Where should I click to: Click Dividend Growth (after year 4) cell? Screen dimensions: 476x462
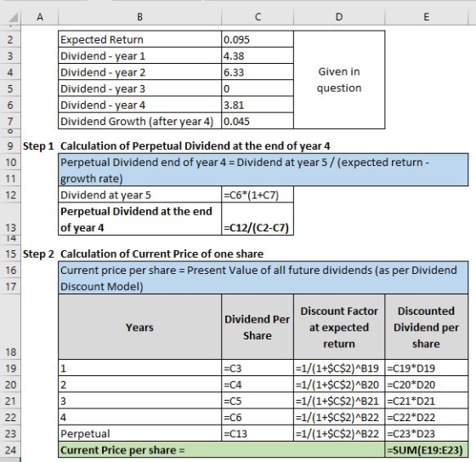tap(139, 122)
